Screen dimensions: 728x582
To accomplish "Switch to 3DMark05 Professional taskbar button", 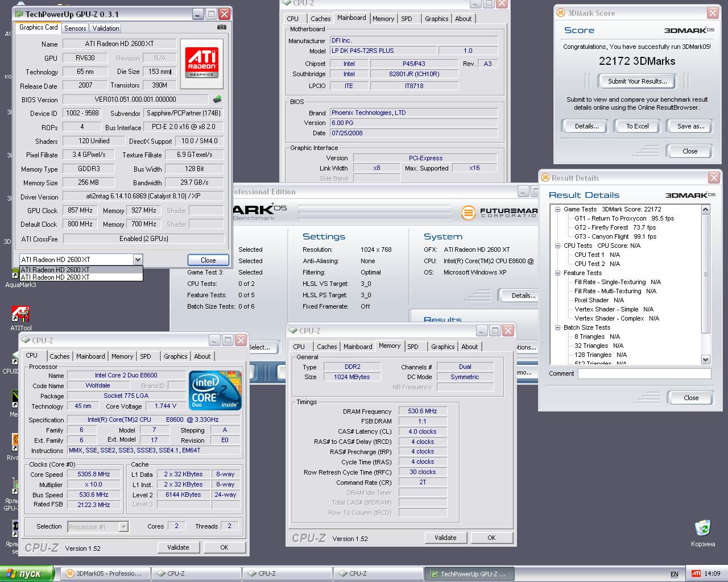I will click(x=105, y=573).
